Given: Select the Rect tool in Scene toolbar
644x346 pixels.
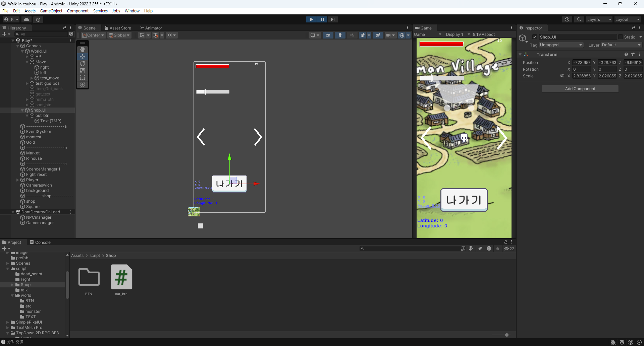Looking at the screenshot, I should point(83,78).
